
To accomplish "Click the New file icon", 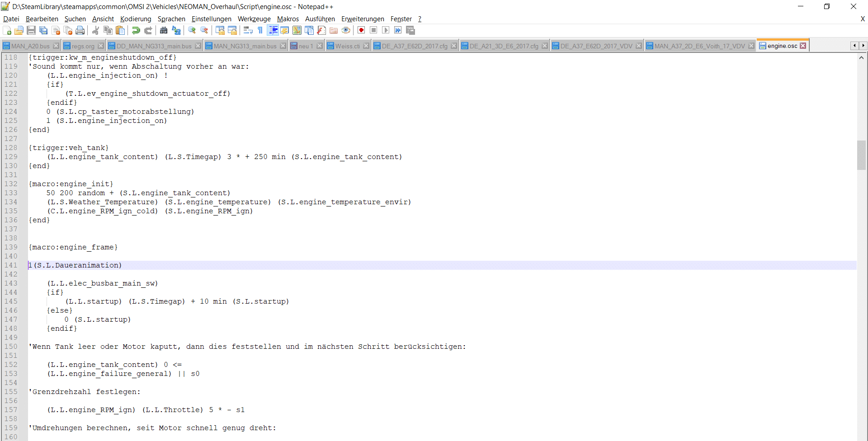I will 7,30.
